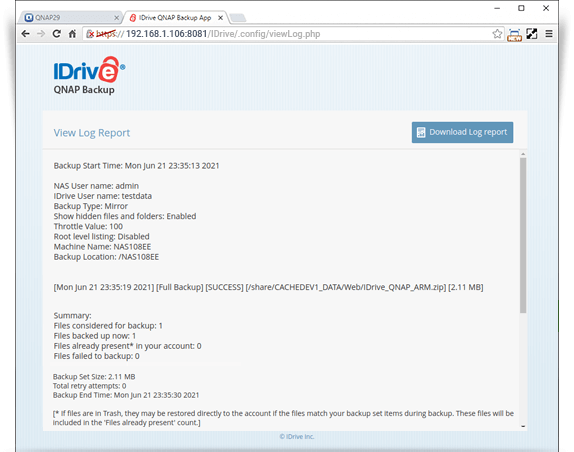Image resolution: width=574 pixels, height=452 pixels.
Task: Open the Chrome hamburger menu
Action: pyautogui.click(x=548, y=34)
